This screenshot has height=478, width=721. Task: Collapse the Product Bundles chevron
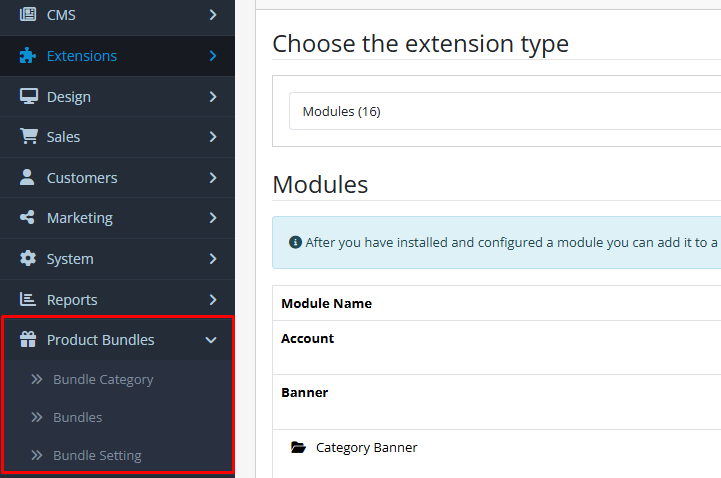(x=211, y=340)
